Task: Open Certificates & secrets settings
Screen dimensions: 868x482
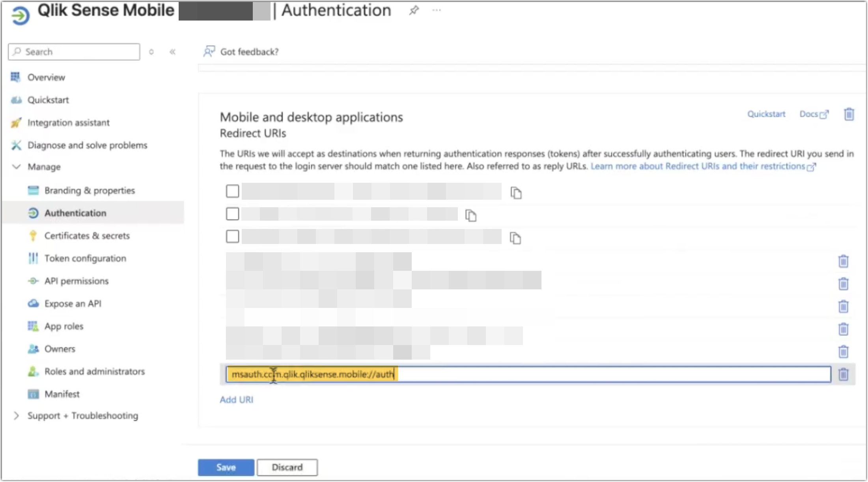Action: [x=87, y=236]
